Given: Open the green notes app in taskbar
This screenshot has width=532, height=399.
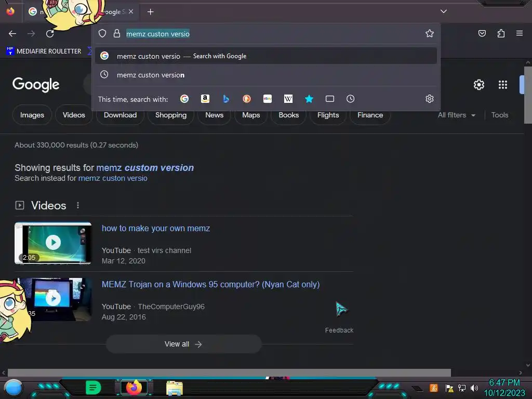Looking at the screenshot, I should click(x=94, y=388).
